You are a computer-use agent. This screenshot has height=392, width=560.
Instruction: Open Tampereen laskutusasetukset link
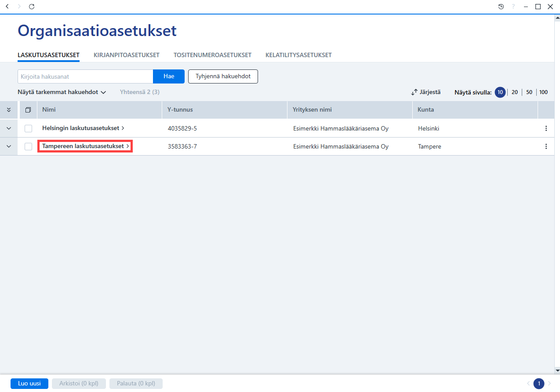(86, 146)
